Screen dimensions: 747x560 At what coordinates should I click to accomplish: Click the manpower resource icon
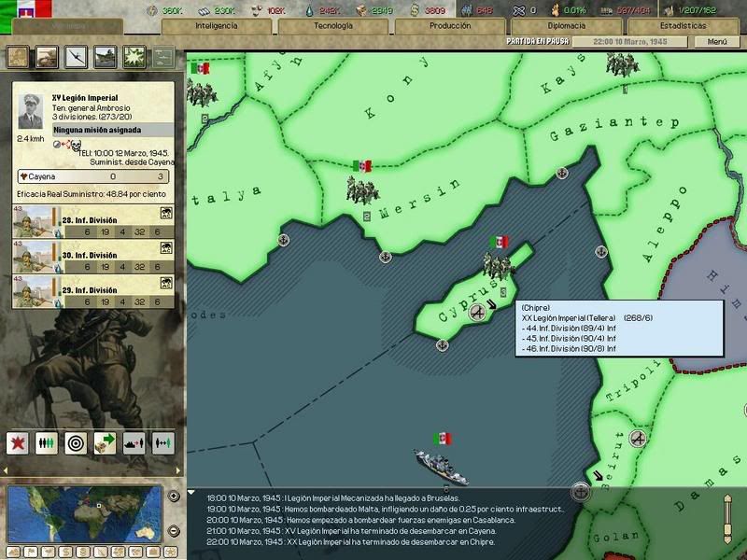(x=468, y=10)
